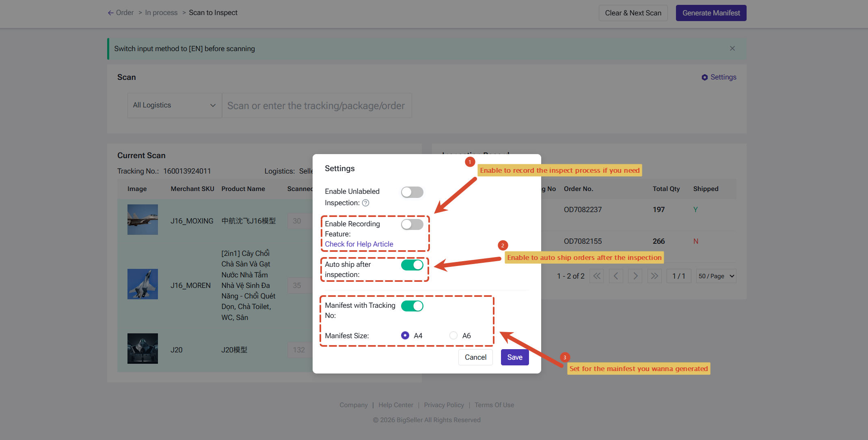The width and height of the screenshot is (868, 440).
Task: Click the Company footer link
Action: click(354, 405)
